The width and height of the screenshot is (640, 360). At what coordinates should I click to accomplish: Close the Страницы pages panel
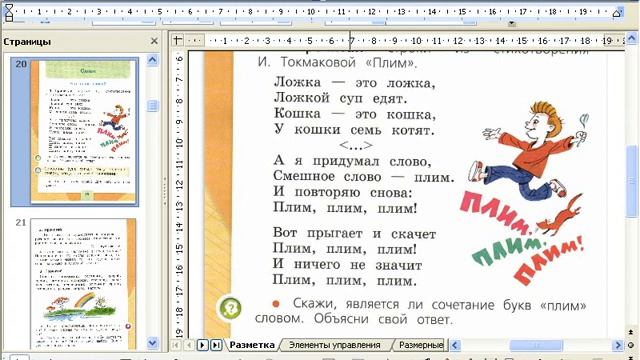pos(154,41)
